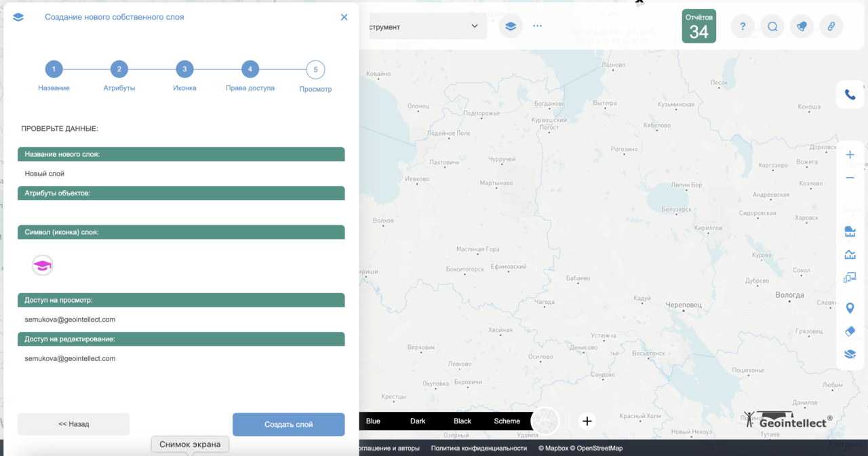Click the Создать слой button
The width and height of the screenshot is (868, 456).
288,424
